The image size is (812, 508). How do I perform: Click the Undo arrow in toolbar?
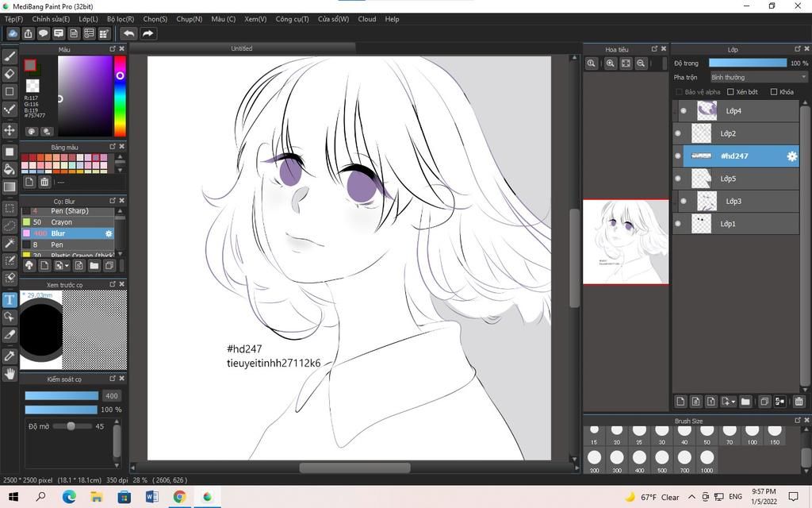(128, 33)
